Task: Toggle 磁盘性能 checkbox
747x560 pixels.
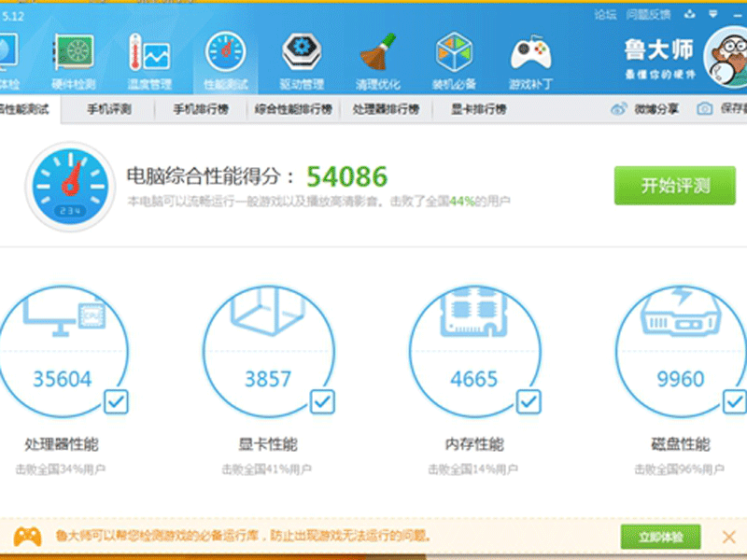Action: coord(735,402)
